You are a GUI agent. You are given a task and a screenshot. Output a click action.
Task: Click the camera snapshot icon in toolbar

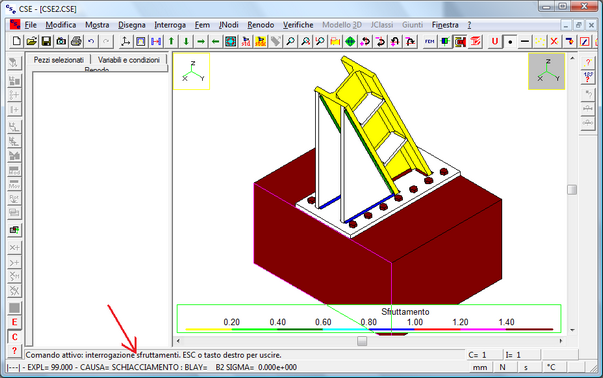[x=61, y=41]
